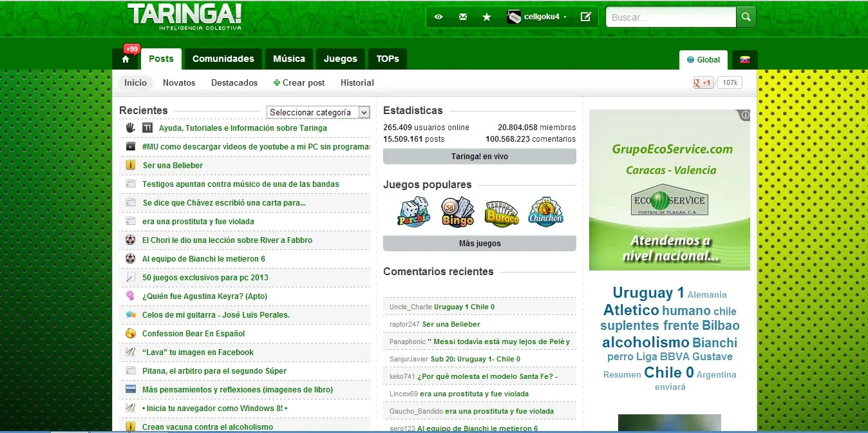Switch to the Juegos tab
868x433 pixels.
[x=341, y=59]
